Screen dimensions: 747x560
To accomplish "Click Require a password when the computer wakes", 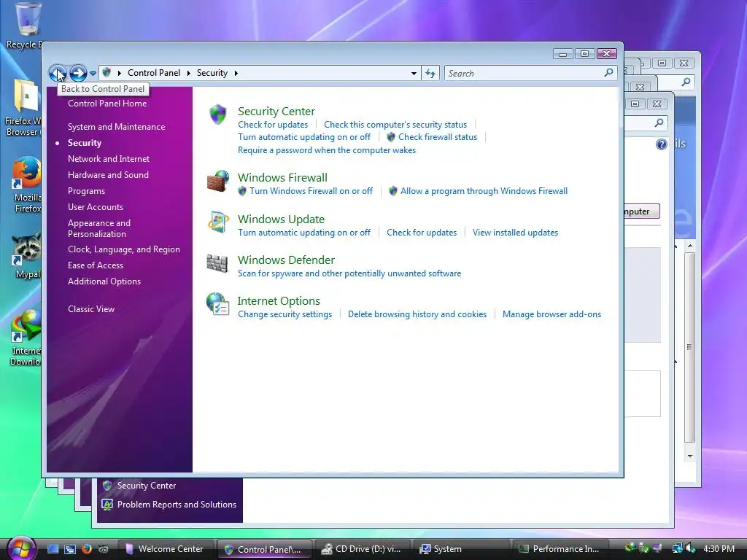I will pyautogui.click(x=327, y=150).
